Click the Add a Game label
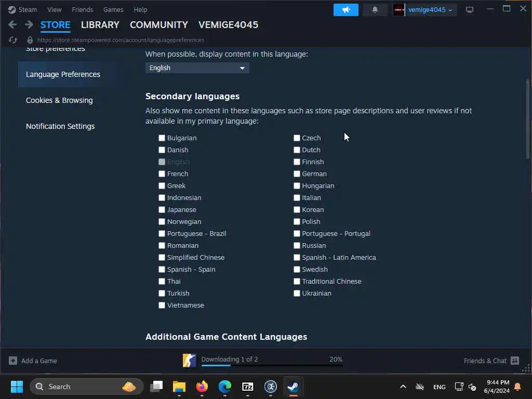532x399 pixels. coord(39,361)
